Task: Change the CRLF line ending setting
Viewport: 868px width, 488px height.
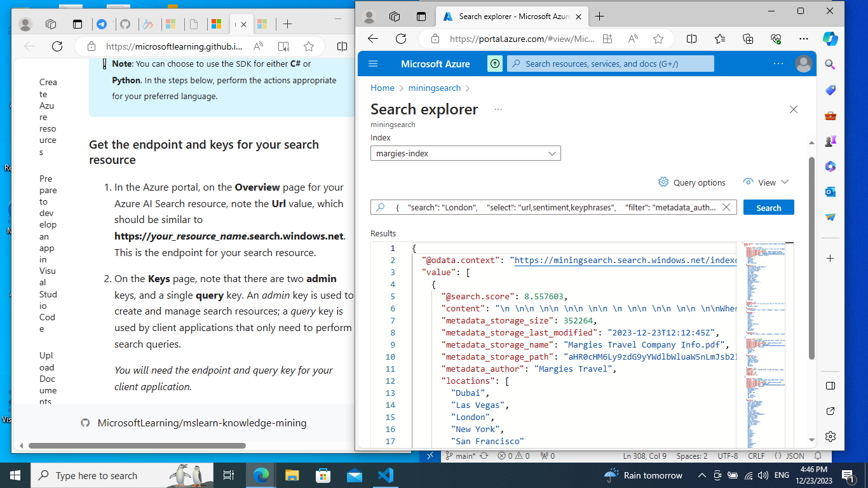Action: (x=756, y=456)
